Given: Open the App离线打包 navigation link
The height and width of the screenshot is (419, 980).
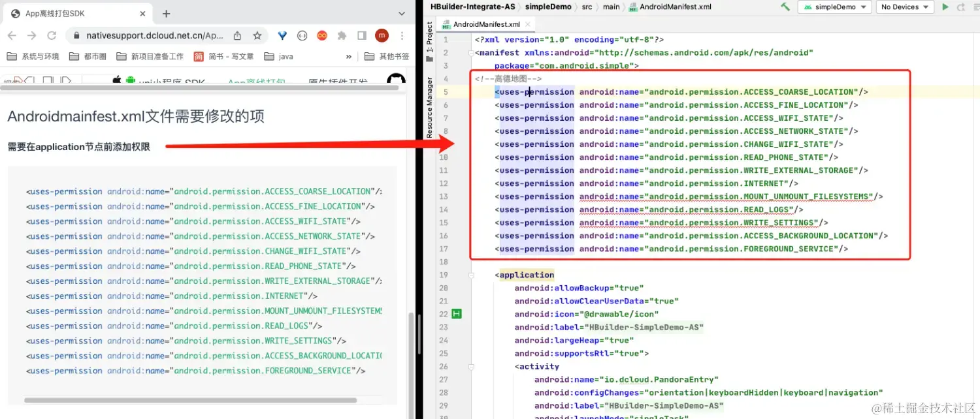Looking at the screenshot, I should pos(257,82).
